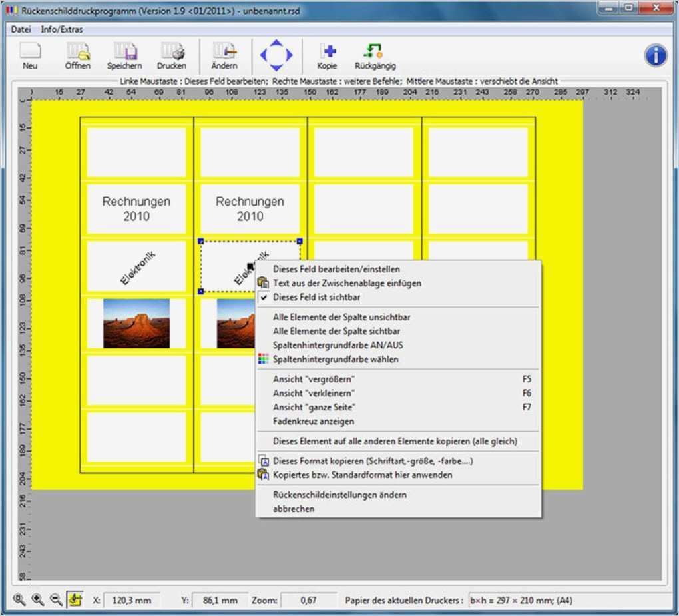
Task: Choose 'Rückenschildeinstellungen ändern' from context menu
Action: [x=339, y=495]
